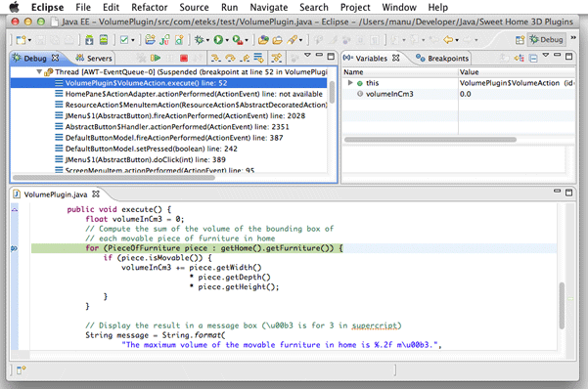Open the Variables view menu triangle
The image size is (588, 389).
[546, 55]
